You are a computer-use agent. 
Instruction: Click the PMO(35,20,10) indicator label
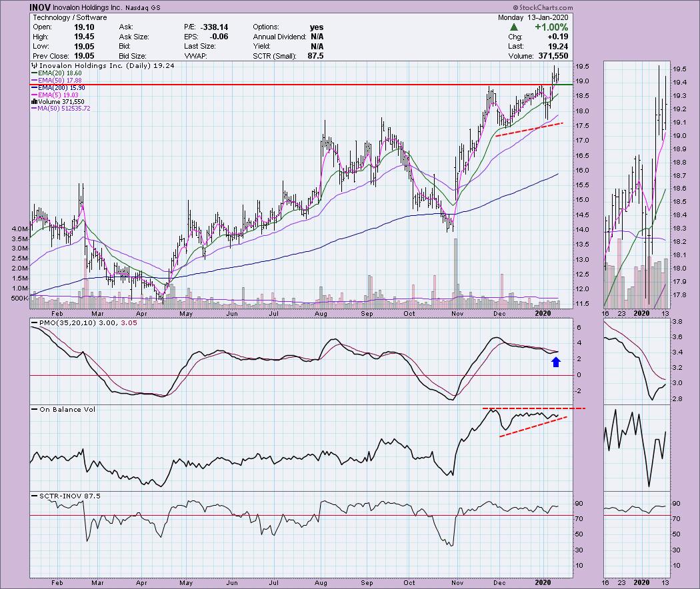[x=67, y=322]
